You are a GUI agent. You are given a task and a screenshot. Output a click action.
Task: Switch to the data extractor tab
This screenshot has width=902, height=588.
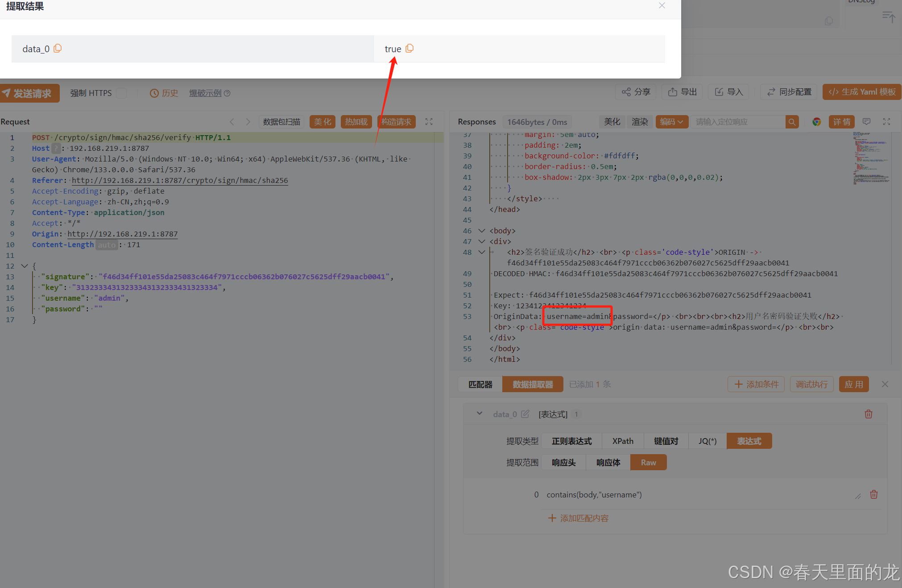(532, 384)
